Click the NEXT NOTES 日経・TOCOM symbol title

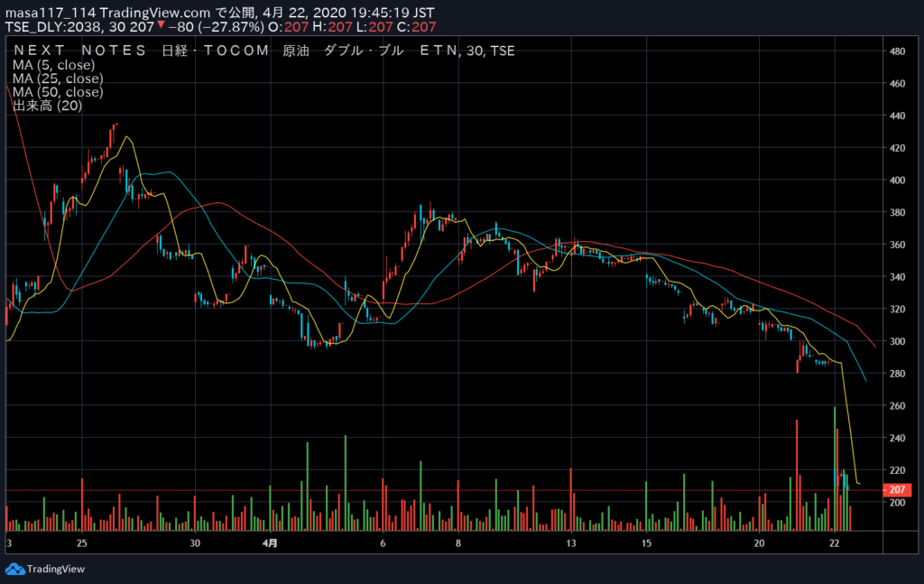point(264,51)
